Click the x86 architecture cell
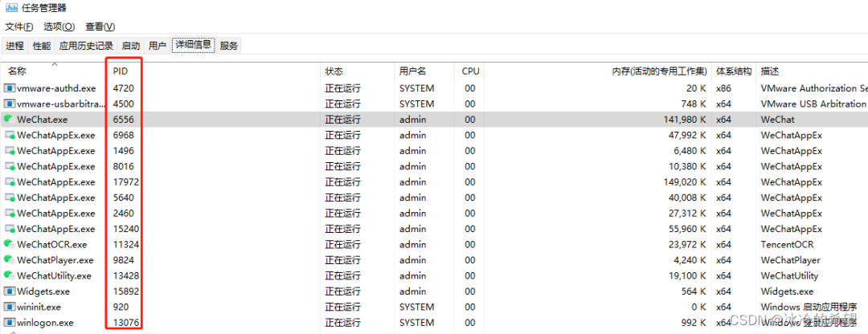The width and height of the screenshot is (868, 334). click(723, 88)
